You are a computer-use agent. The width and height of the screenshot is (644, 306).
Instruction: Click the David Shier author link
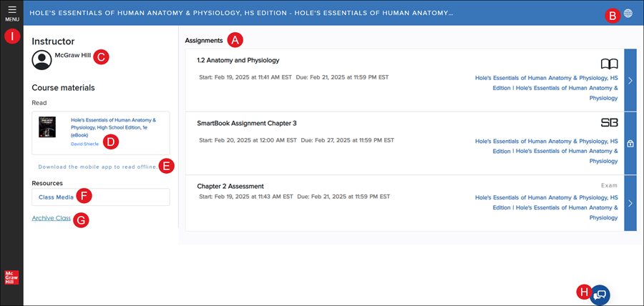pyautogui.click(x=85, y=144)
